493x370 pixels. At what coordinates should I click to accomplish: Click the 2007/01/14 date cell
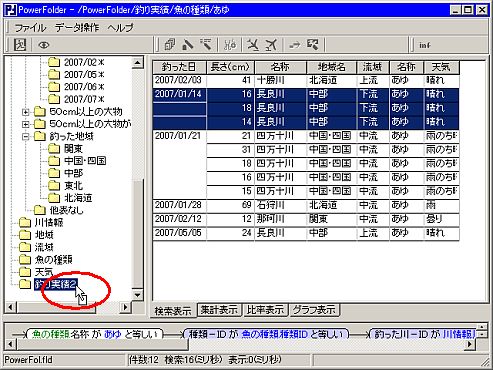click(179, 95)
